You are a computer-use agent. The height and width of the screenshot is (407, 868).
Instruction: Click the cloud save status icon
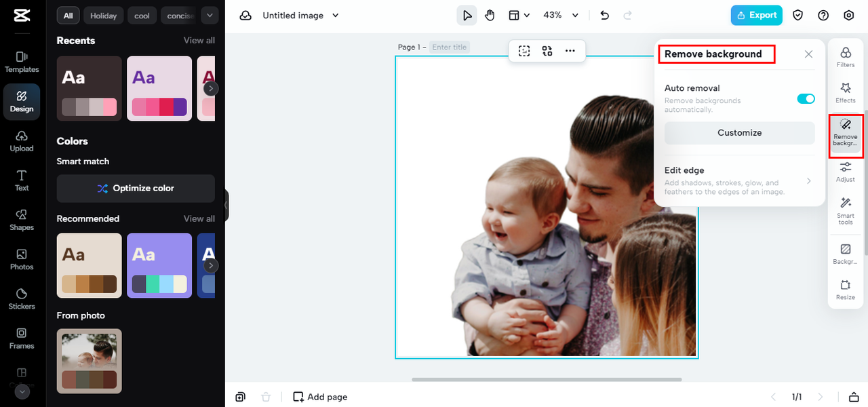(x=245, y=16)
